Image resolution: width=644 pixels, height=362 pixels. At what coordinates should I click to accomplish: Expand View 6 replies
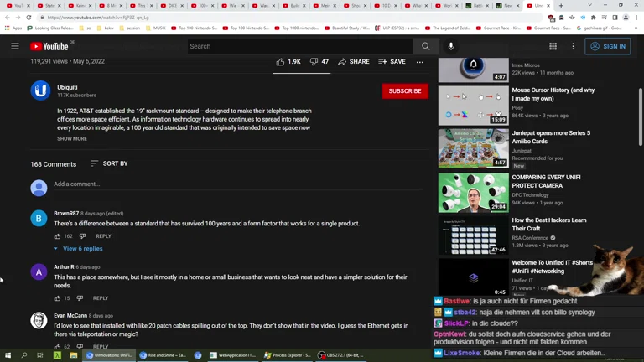point(79,249)
